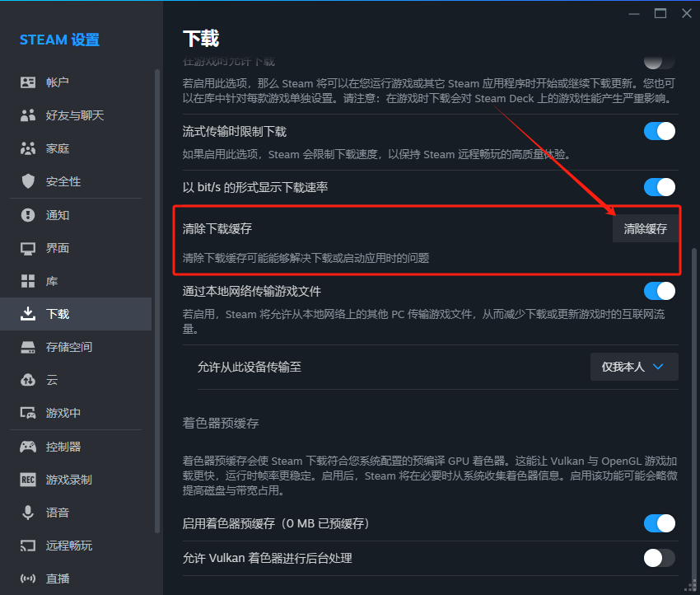Select 下载 section label in sidebar
This screenshot has width=700, height=595.
(57, 314)
